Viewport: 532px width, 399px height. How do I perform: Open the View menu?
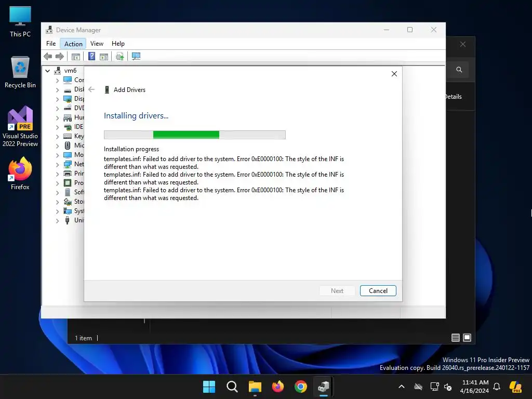[97, 44]
